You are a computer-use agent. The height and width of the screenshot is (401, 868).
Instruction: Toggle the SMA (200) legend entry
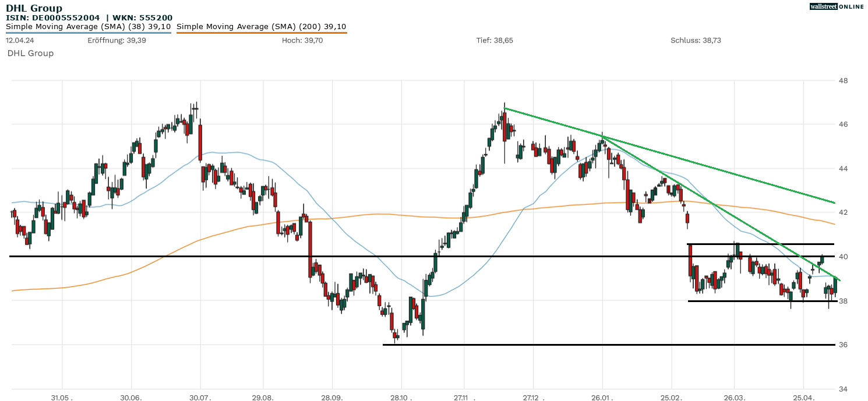tap(261, 27)
